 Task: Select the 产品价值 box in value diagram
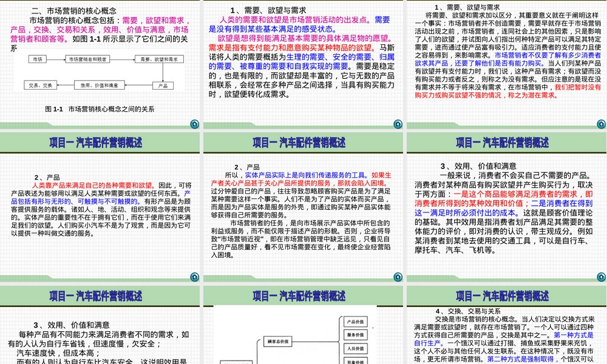[x=355, y=322]
